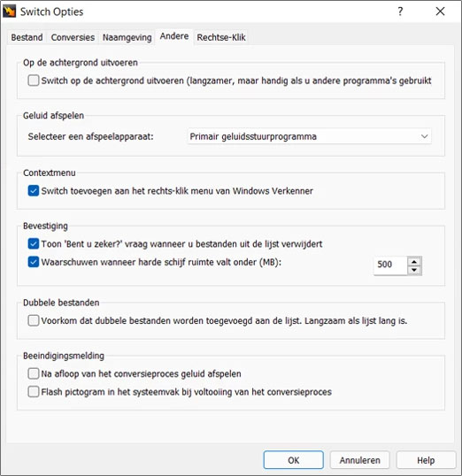Go to the Naamgeving tab
This screenshot has width=462, height=476.
coord(127,37)
